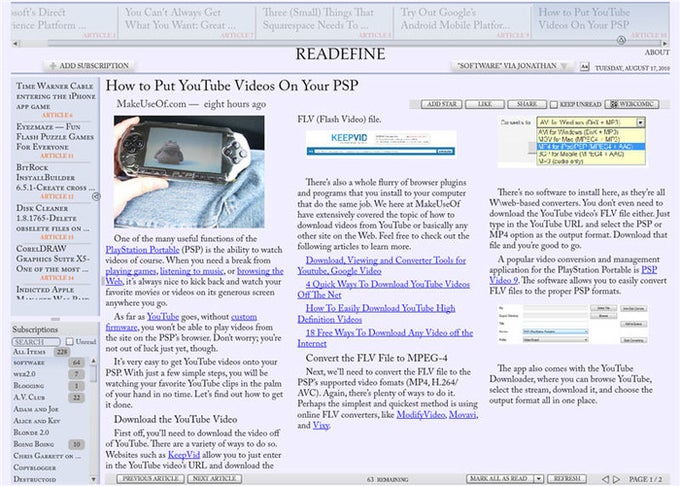Open the playing games link
The width and height of the screenshot is (680, 486).
(131, 271)
